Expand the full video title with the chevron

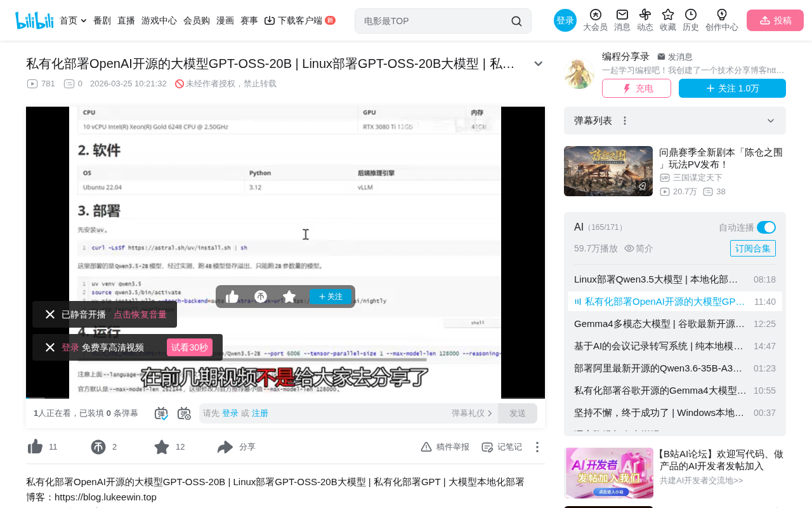point(539,63)
